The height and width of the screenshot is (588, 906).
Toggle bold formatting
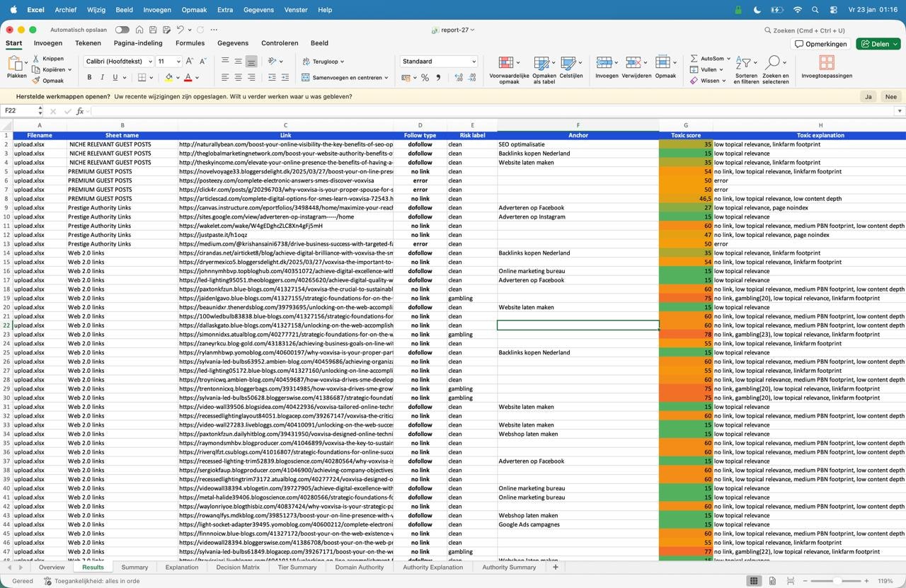point(89,76)
